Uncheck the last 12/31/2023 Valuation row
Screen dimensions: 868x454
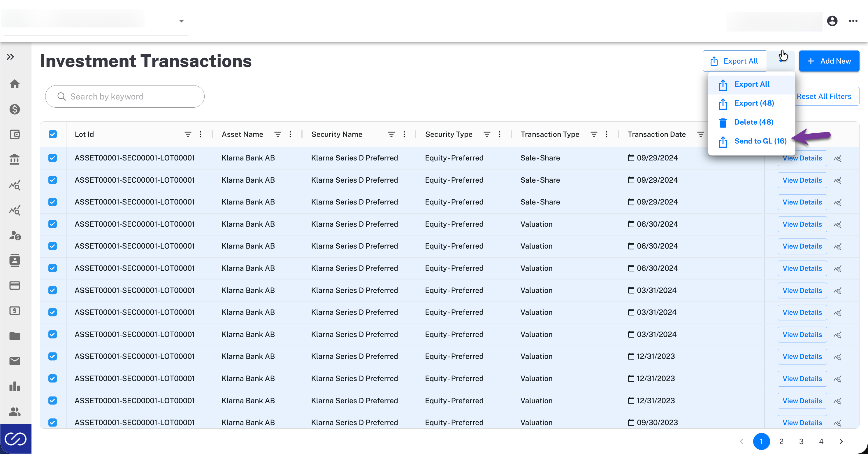point(52,401)
